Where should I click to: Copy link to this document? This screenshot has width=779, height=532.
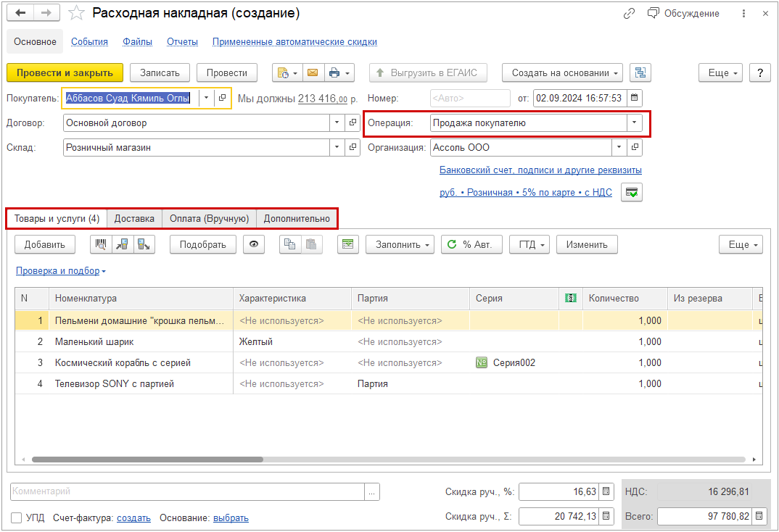(629, 13)
